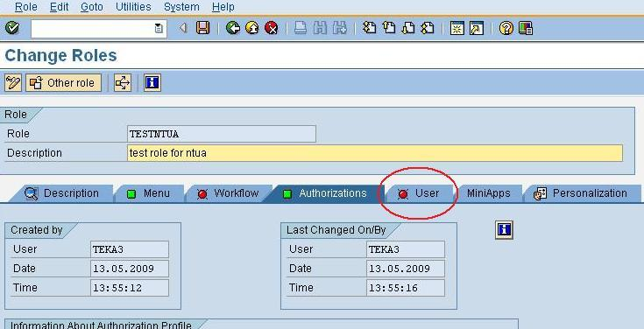Cancel with the red X icon
This screenshot has height=329, width=644.
(x=271, y=28)
